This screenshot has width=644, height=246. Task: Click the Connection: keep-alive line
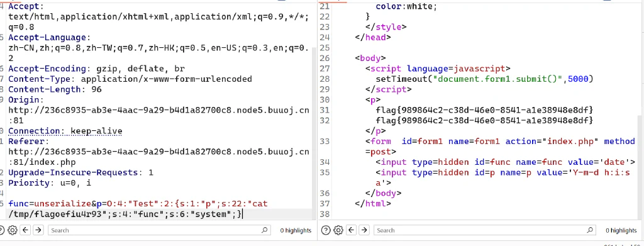pos(65,131)
